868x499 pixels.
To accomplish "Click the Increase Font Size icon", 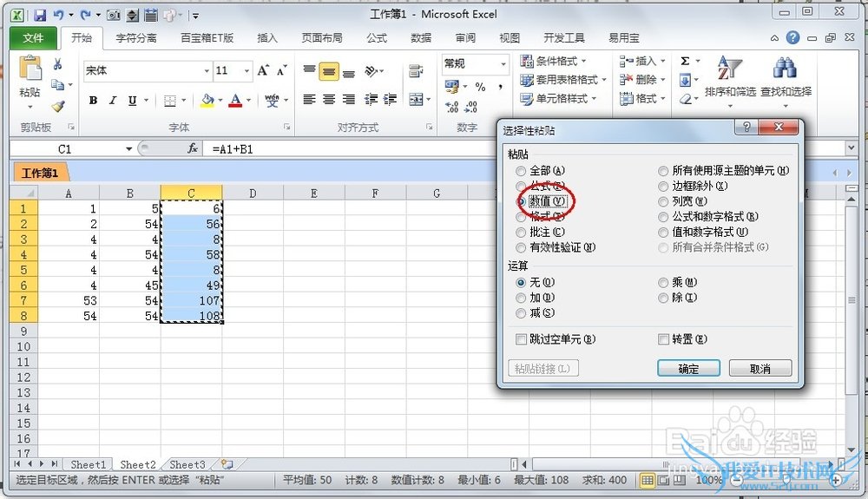I will 263,70.
